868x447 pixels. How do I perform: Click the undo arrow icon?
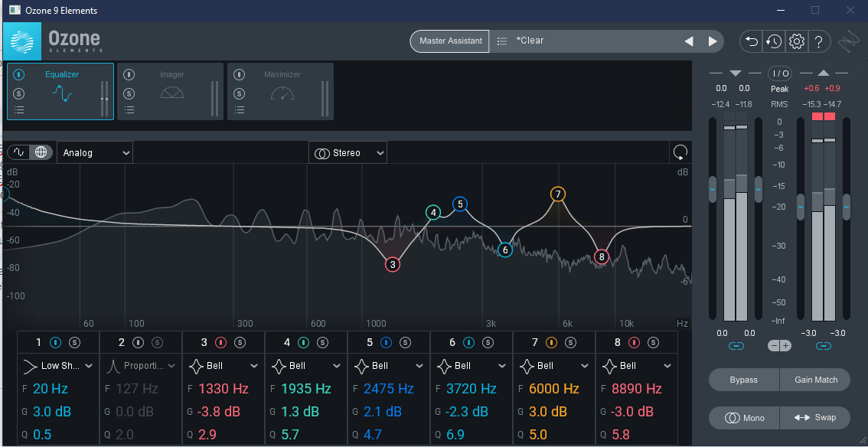(x=752, y=41)
